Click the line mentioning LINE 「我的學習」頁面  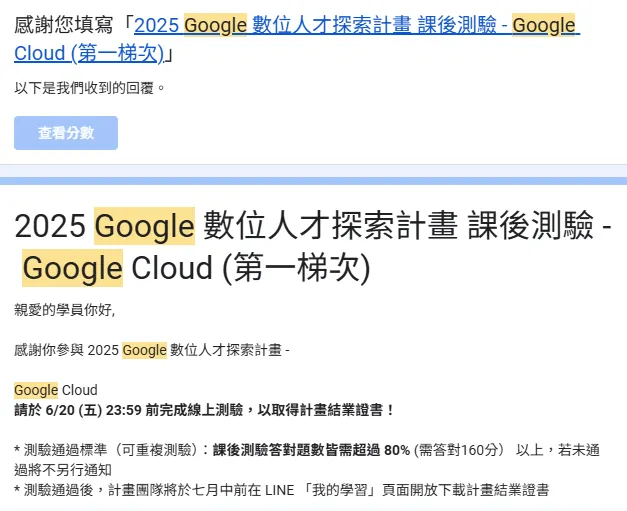pos(282,490)
